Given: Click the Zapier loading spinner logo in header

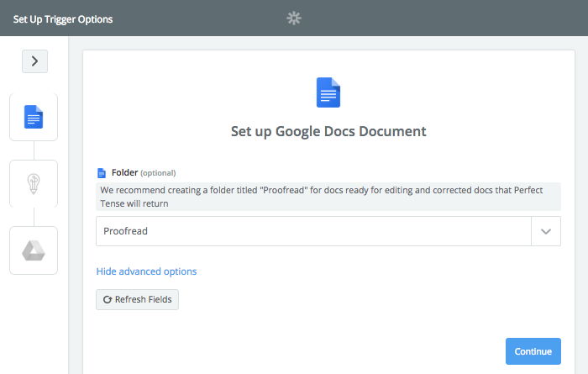Looking at the screenshot, I should 294,18.
